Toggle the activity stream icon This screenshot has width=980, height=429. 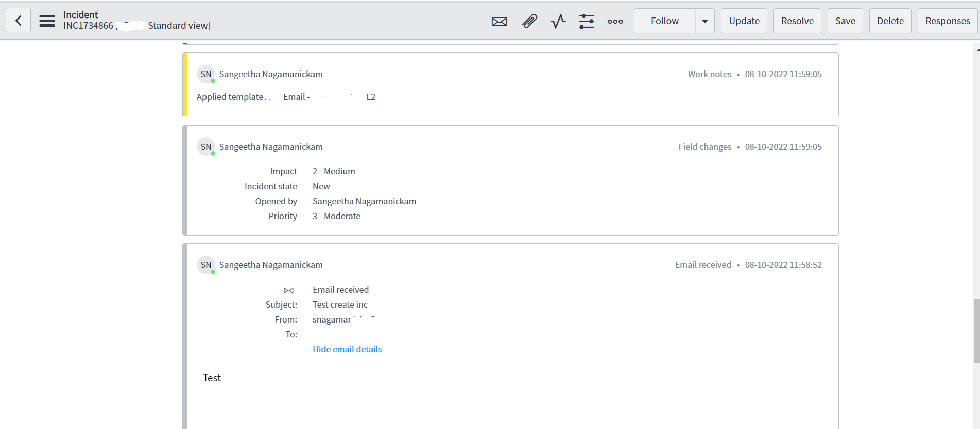click(x=558, y=21)
